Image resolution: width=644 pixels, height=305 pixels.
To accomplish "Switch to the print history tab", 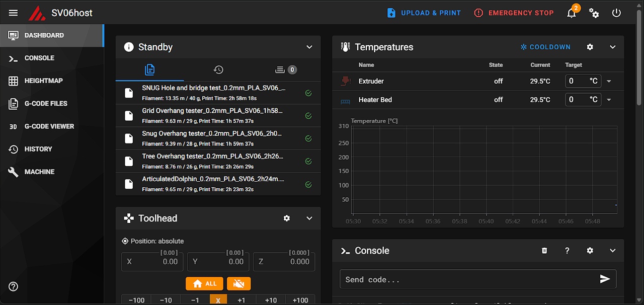I will click(x=218, y=69).
